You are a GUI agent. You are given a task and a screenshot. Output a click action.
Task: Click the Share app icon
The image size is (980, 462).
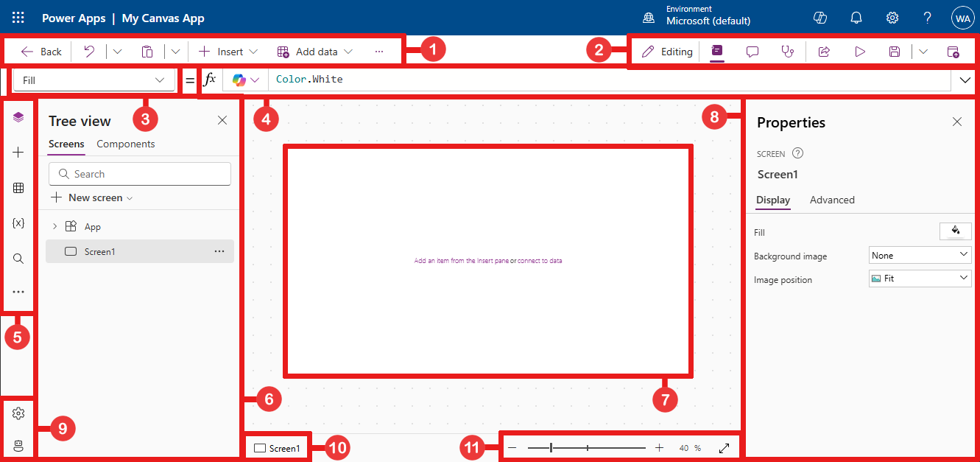(x=824, y=52)
